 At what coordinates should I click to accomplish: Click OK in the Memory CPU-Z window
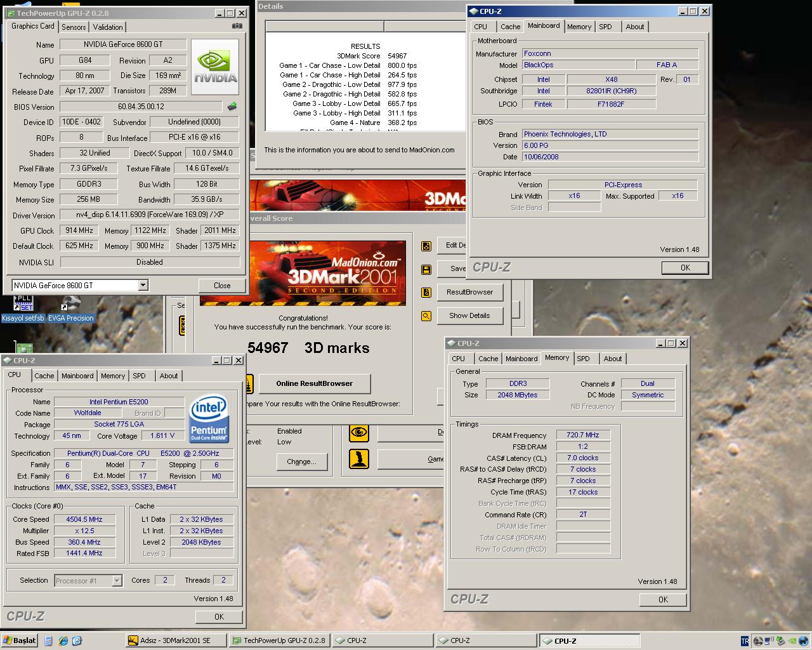[663, 599]
